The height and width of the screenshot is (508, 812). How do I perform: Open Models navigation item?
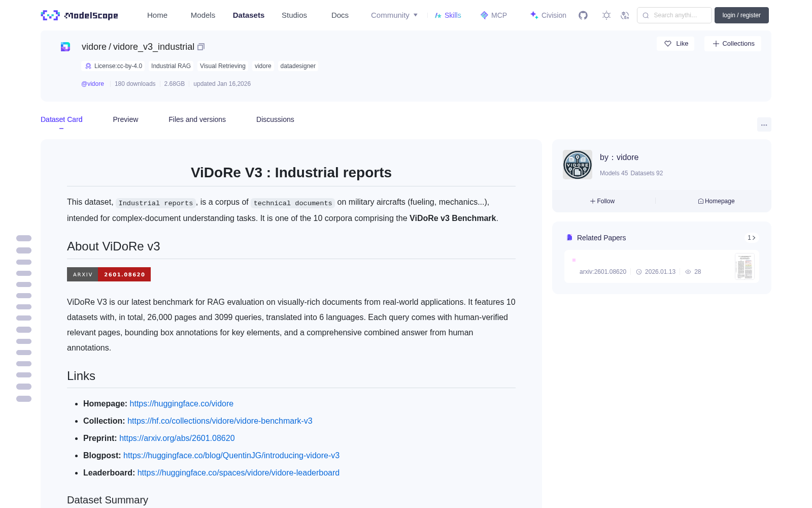pyautogui.click(x=203, y=15)
